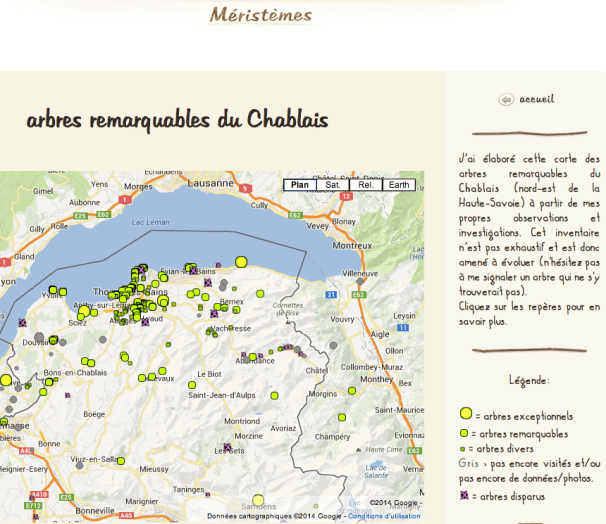
Task: Open the yellow marker near Viuz-en-Sallaz
Action: (x=122, y=461)
